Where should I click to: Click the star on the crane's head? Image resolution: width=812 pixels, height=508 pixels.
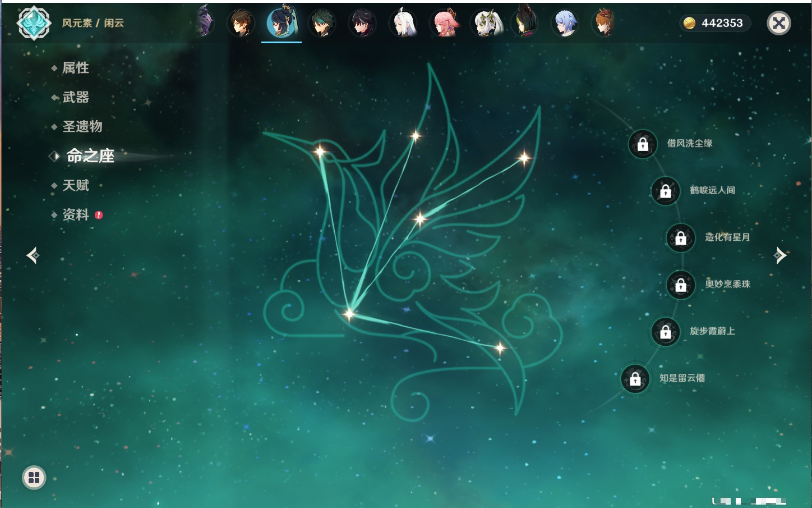pyautogui.click(x=320, y=151)
